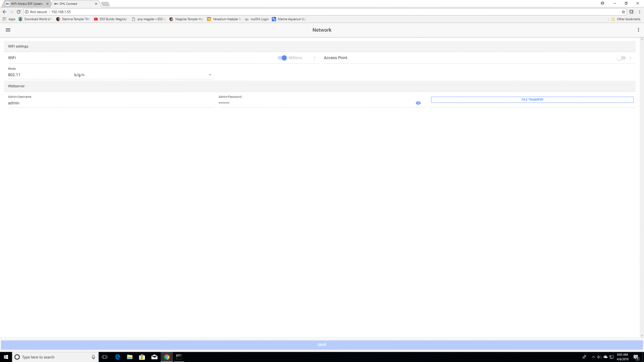Click the Cortana microphone icon

pos(93,357)
